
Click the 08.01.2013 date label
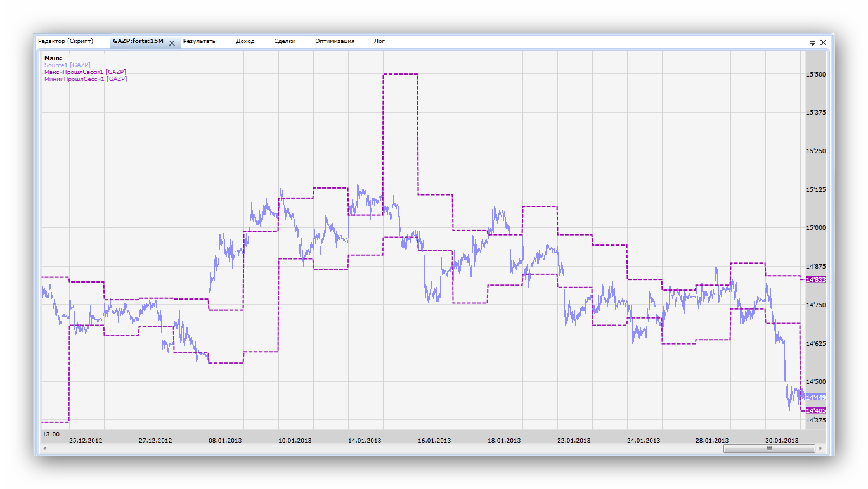coord(225,440)
